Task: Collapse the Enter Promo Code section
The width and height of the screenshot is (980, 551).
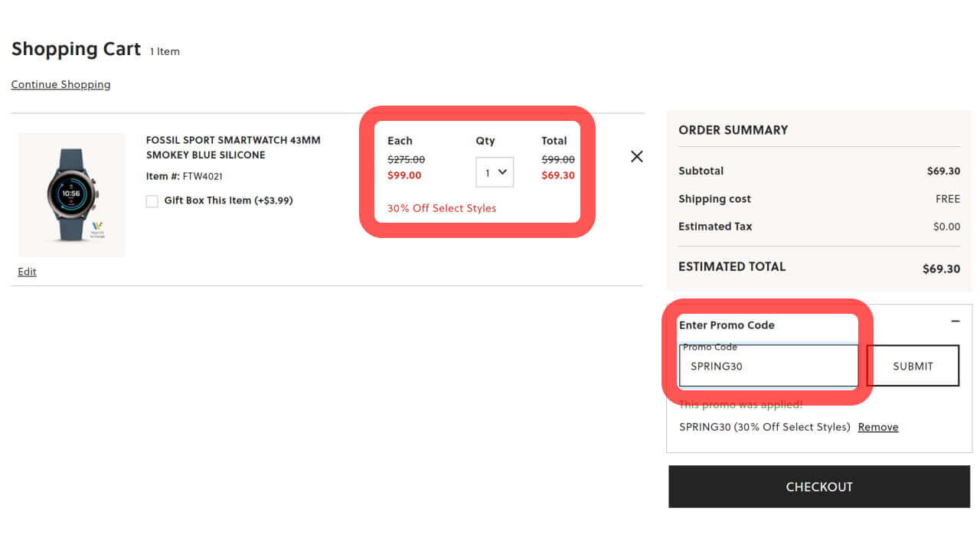Action: coord(955,321)
